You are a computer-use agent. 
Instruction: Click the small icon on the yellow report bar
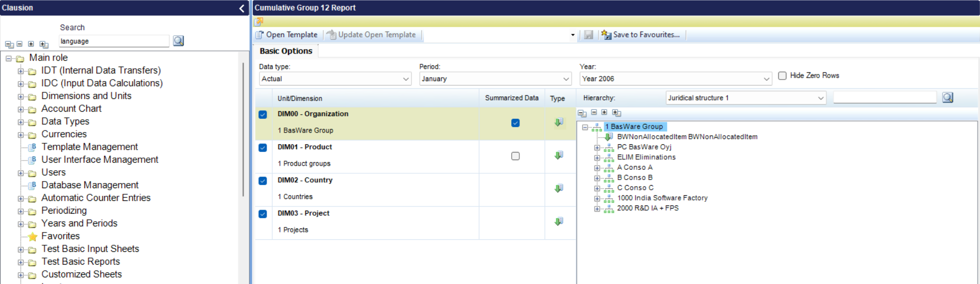[x=259, y=21]
